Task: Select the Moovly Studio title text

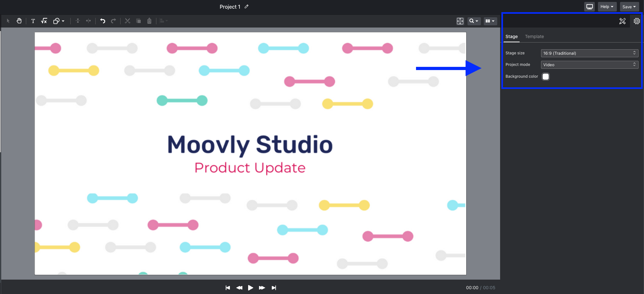Action: point(250,145)
